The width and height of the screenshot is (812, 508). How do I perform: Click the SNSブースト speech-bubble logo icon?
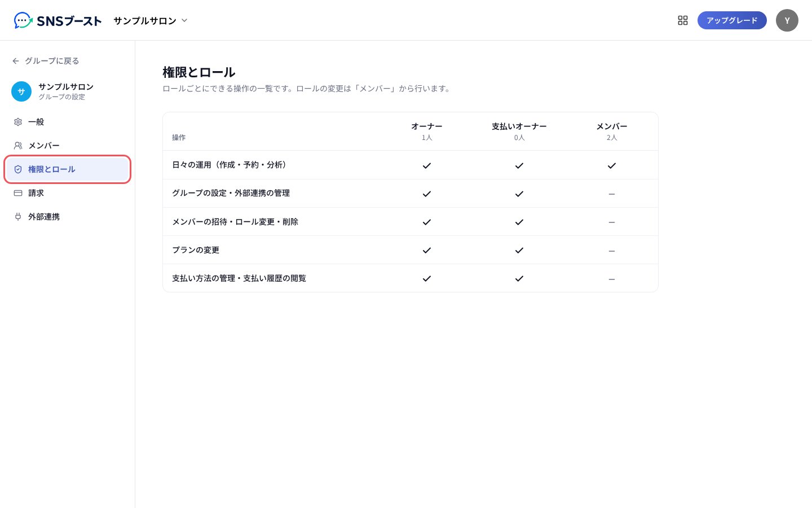(23, 20)
